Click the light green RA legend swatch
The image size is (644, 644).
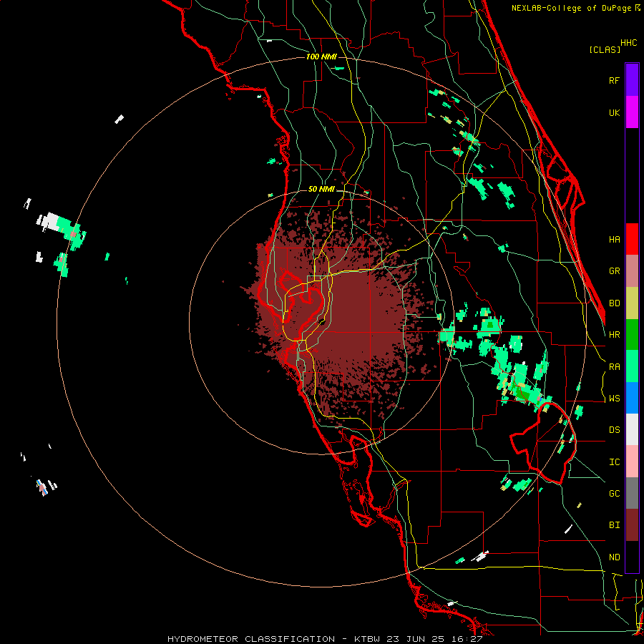tap(632, 366)
